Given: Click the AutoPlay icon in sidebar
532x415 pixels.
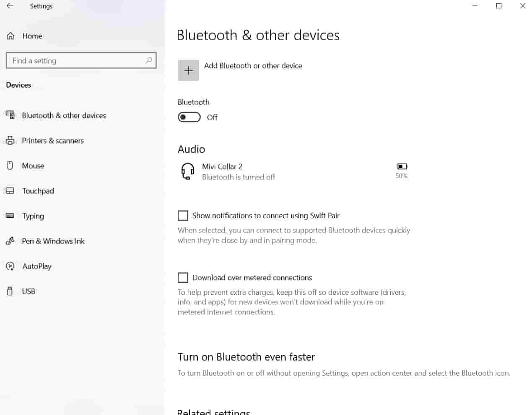Looking at the screenshot, I should tap(10, 266).
